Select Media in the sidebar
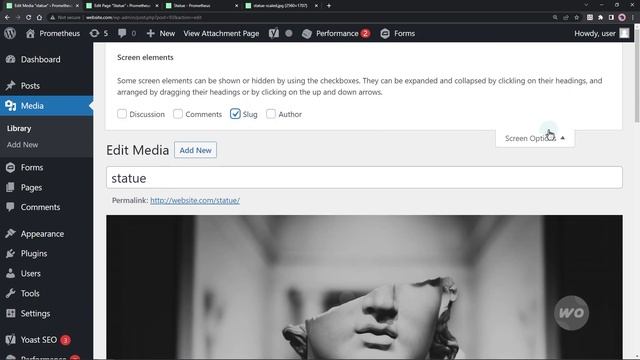 click(47, 106)
